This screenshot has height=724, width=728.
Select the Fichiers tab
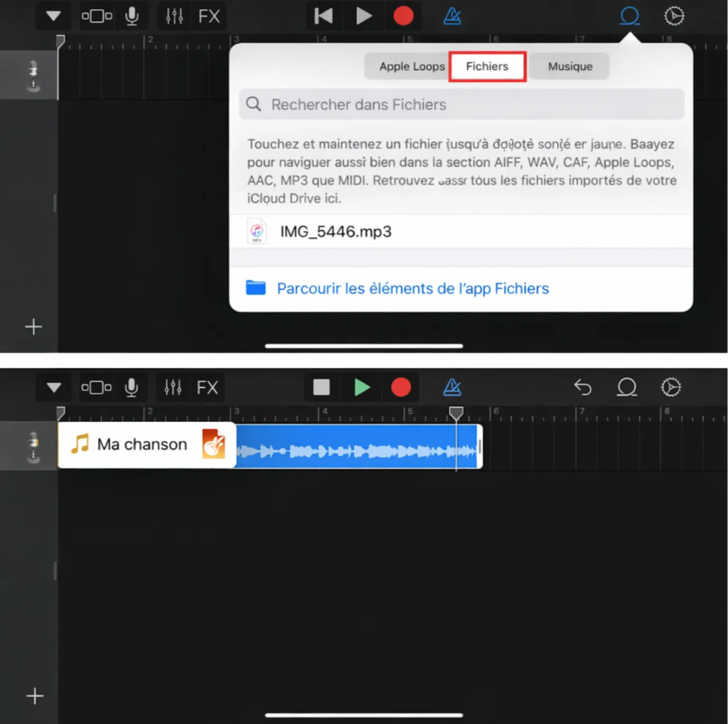pyautogui.click(x=487, y=66)
